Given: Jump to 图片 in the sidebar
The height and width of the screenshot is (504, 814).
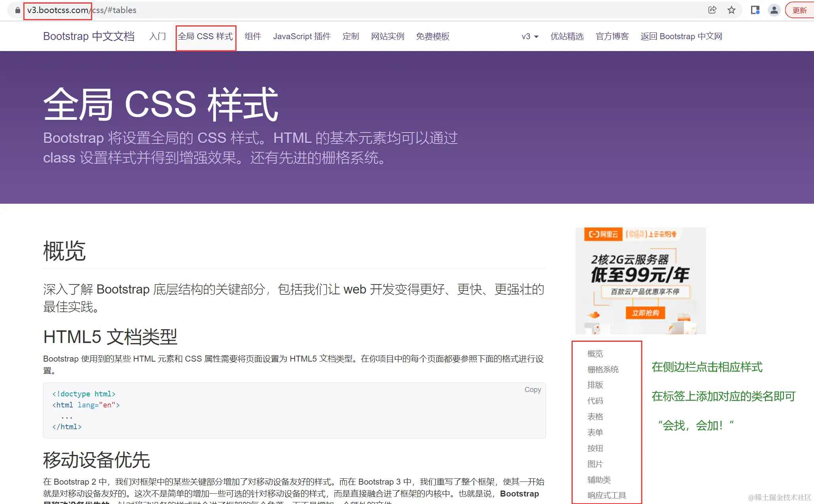Looking at the screenshot, I should pos(595,464).
